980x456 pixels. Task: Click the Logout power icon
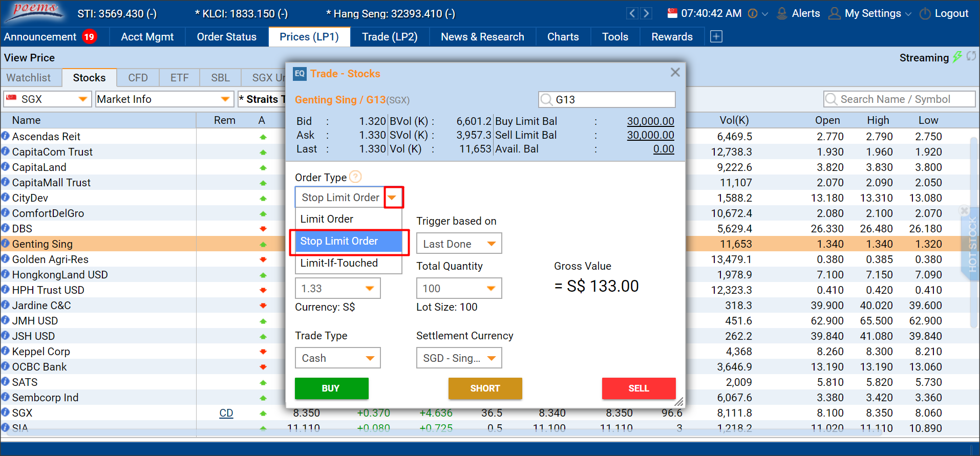pos(925,14)
